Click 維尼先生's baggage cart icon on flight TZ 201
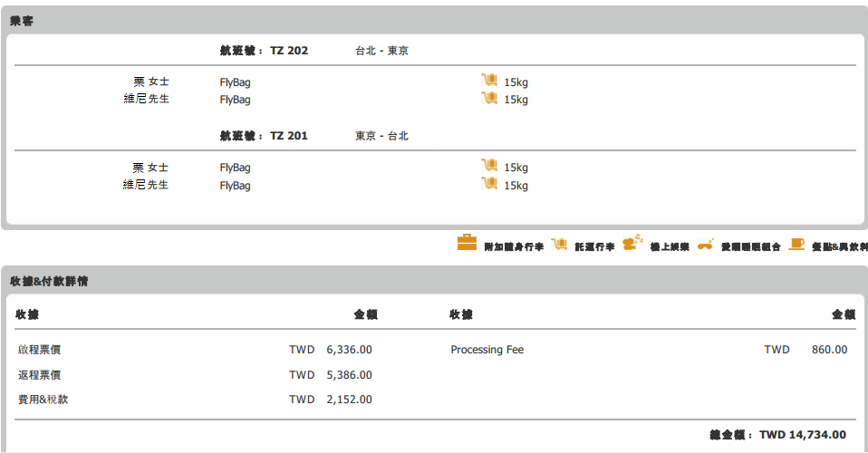868x453 pixels. pos(489,184)
